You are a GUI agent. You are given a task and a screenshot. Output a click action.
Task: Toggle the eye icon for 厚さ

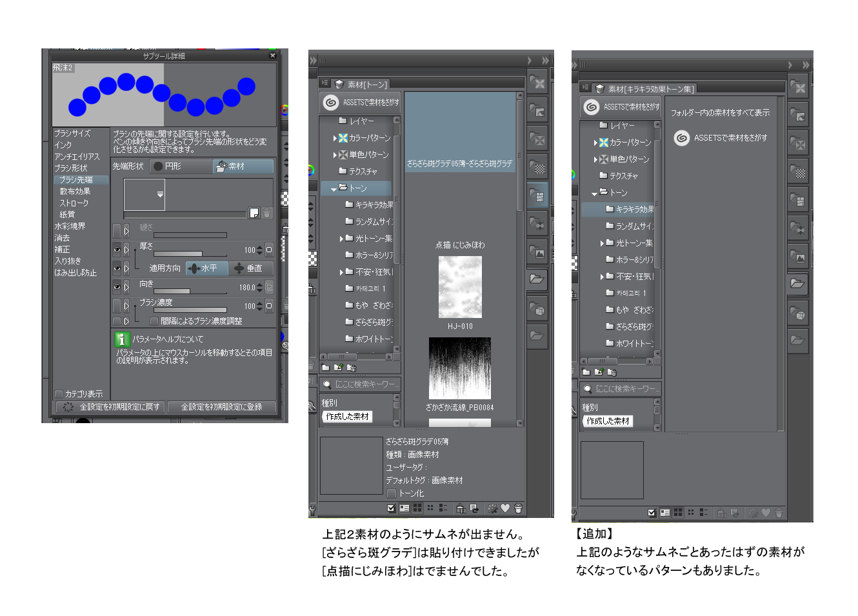click(x=117, y=250)
